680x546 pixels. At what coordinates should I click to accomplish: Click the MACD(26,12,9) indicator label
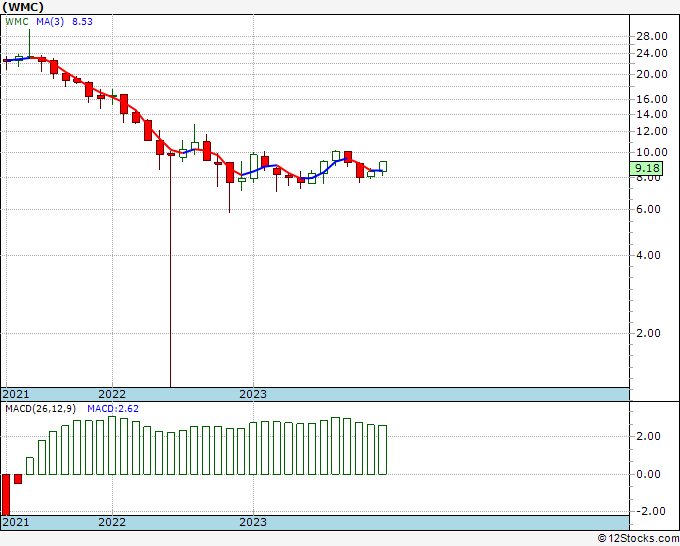41,409
